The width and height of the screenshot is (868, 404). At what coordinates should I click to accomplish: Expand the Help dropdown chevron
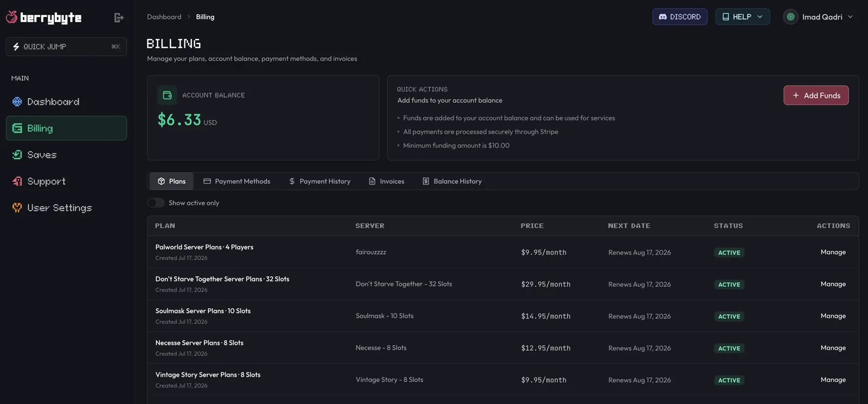coord(760,17)
